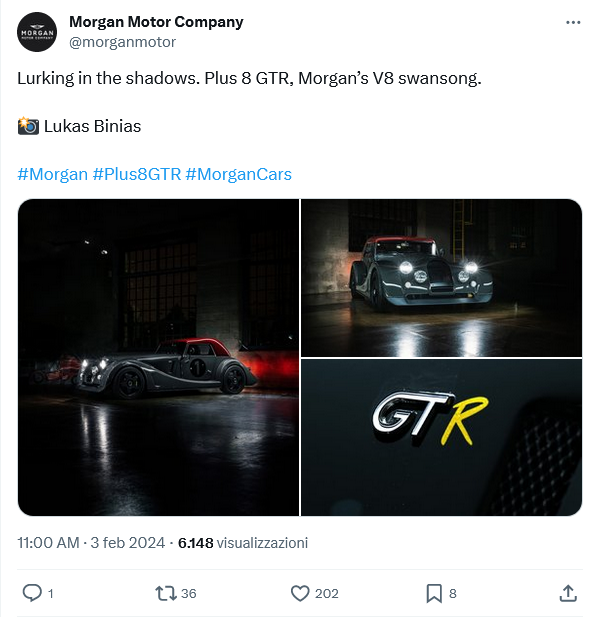The height and width of the screenshot is (617, 598).
Task: Click the 11:00 AM 3 feb 2024 timestamp
Action: click(91, 543)
